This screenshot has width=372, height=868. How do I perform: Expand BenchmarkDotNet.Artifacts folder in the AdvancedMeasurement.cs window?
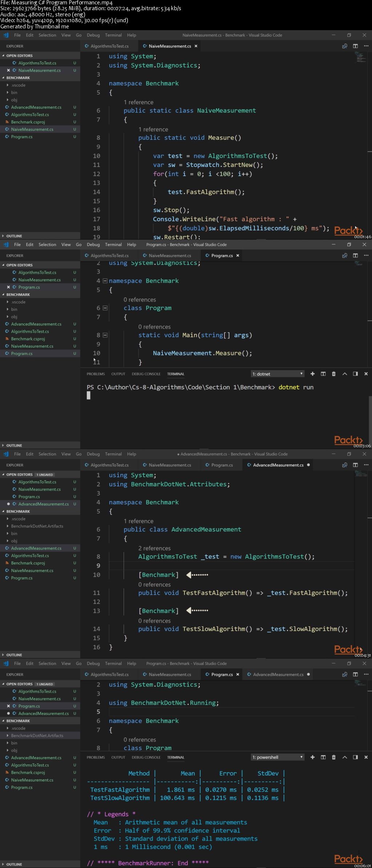(8, 526)
